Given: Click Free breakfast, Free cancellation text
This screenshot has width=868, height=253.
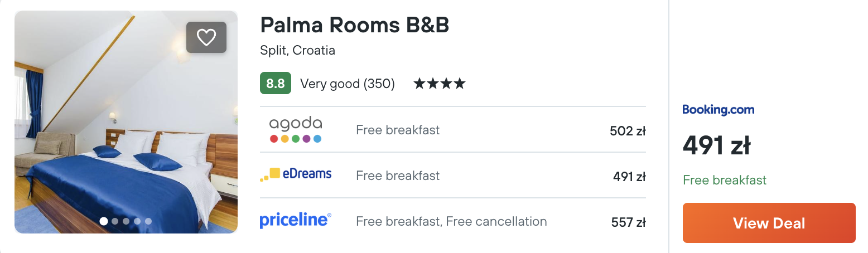Looking at the screenshot, I should 451,221.
